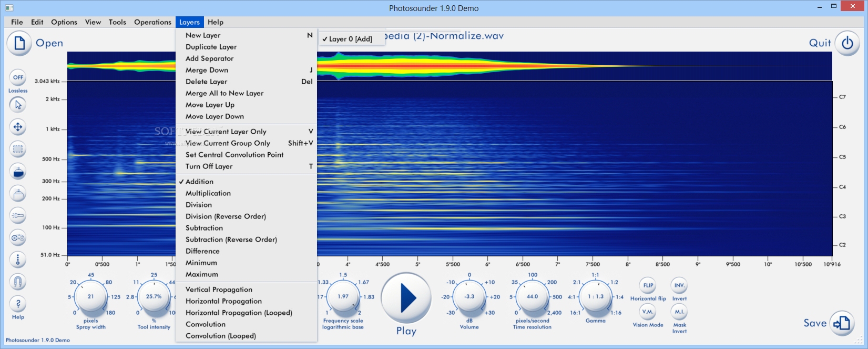Select the outlined spray can tool

click(x=18, y=193)
